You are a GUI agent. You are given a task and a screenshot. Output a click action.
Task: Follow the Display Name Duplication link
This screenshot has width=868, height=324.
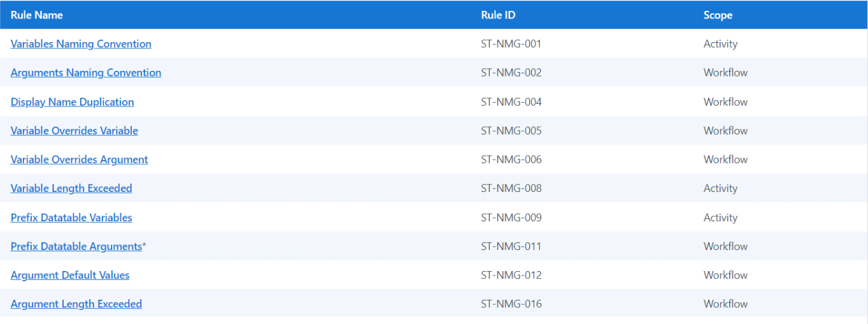[x=72, y=102]
